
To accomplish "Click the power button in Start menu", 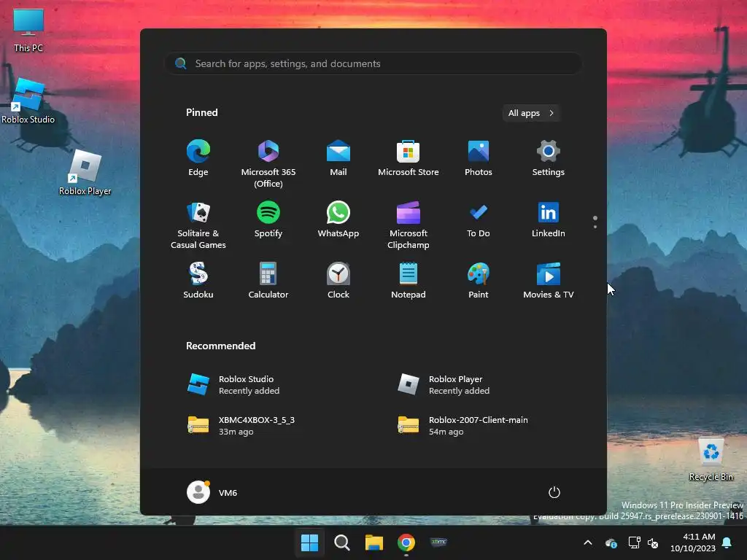I will pyautogui.click(x=554, y=492).
